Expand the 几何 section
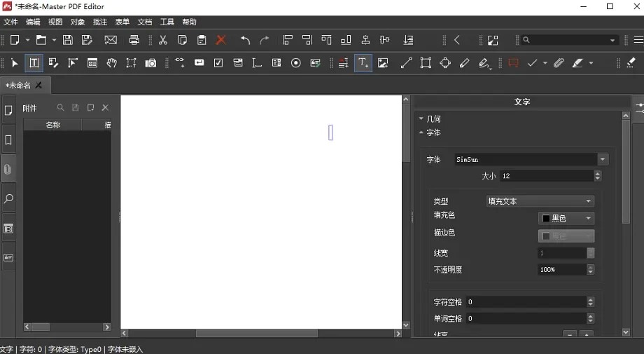This screenshot has width=644, height=354. click(x=433, y=119)
